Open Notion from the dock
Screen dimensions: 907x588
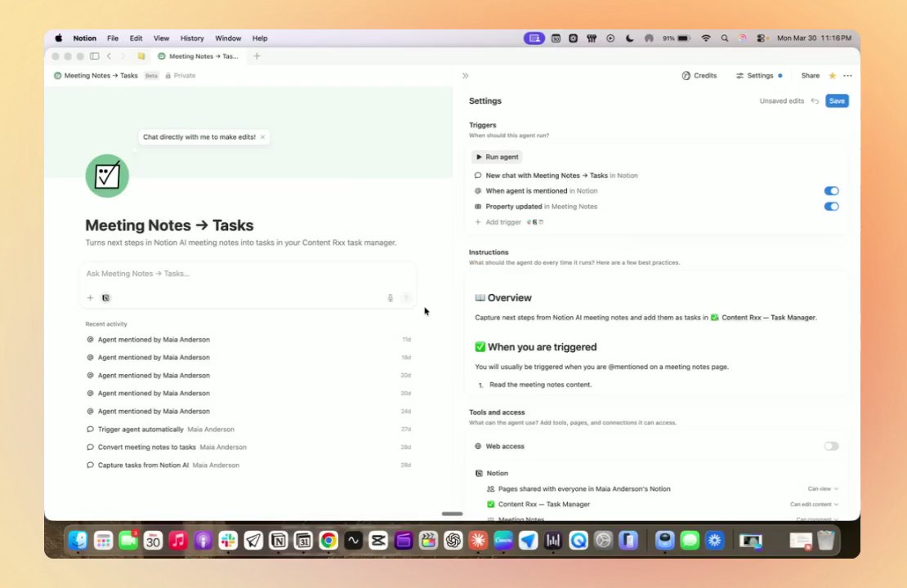tap(279, 541)
